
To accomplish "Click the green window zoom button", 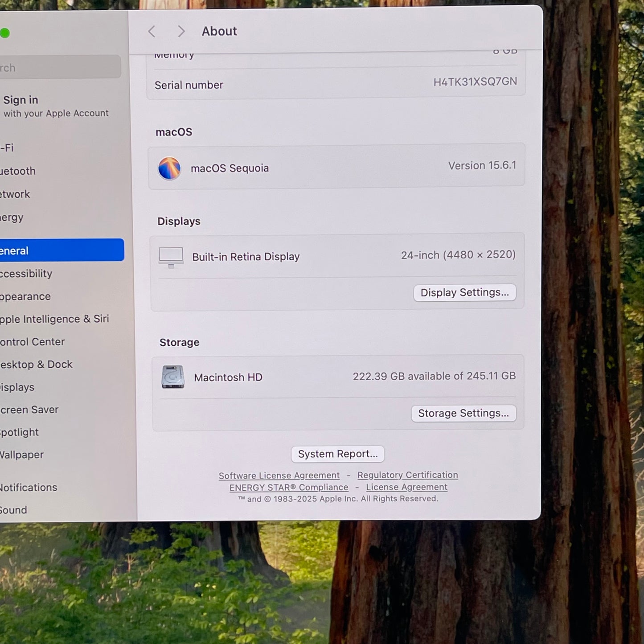I will tap(5, 33).
